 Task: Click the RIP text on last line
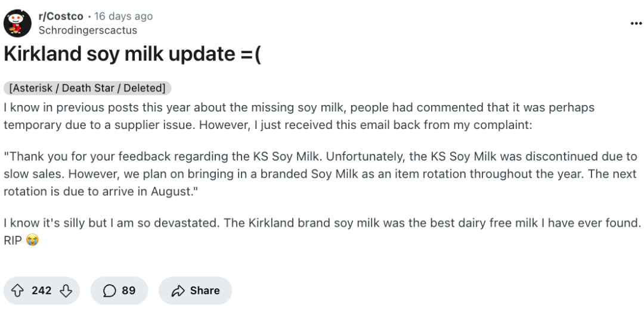tap(13, 241)
